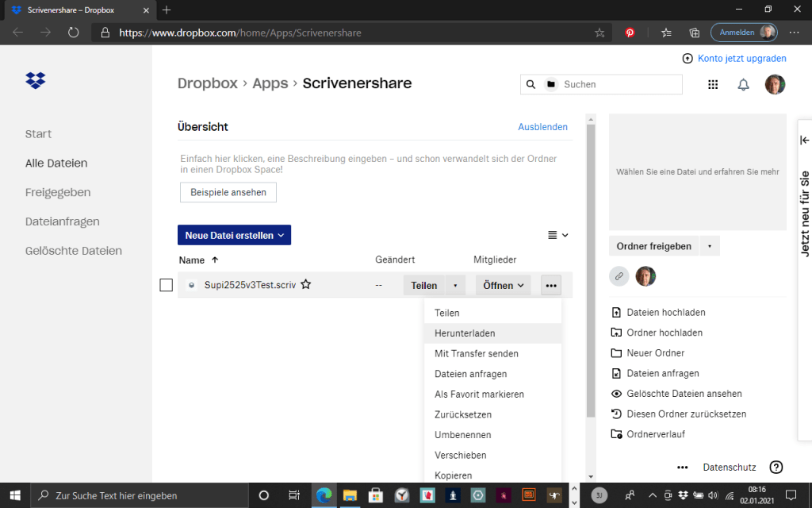Star Supi2525v3Test.scriv as favorite
812x508 pixels.
305,285
